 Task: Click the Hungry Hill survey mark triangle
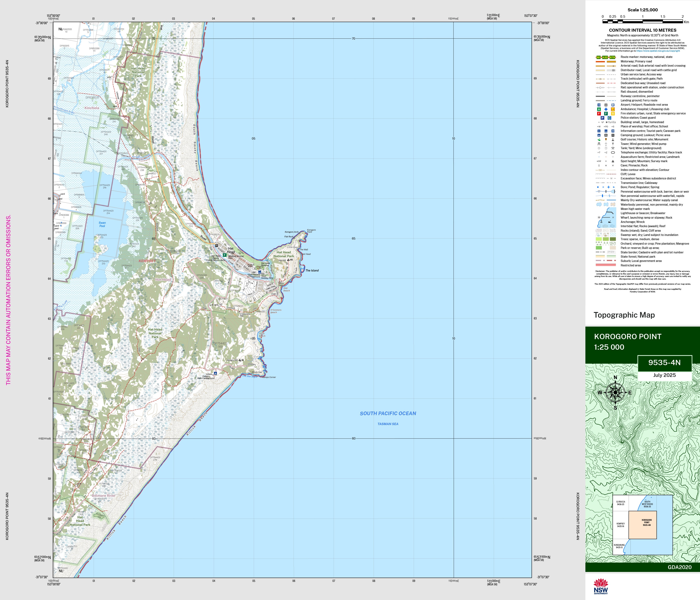click(240, 360)
